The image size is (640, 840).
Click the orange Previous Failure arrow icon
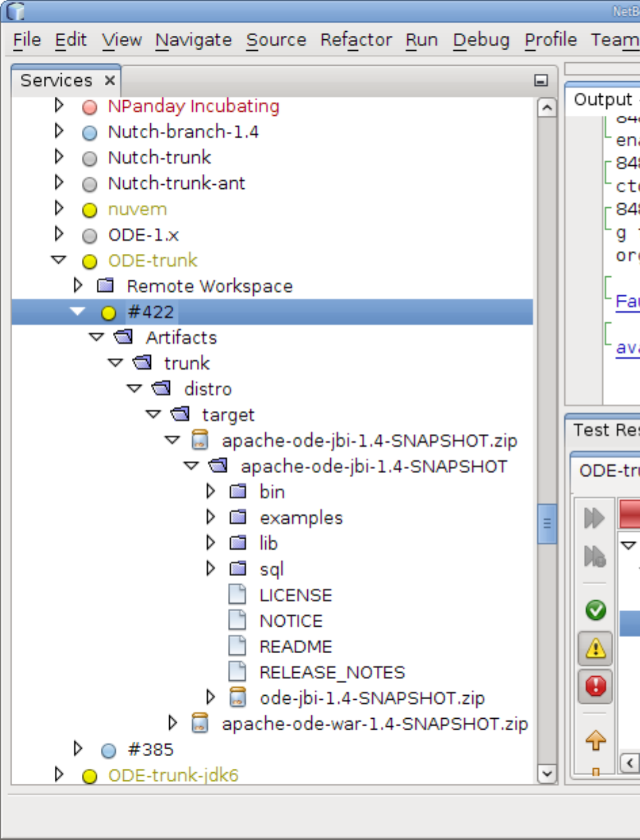(x=595, y=740)
